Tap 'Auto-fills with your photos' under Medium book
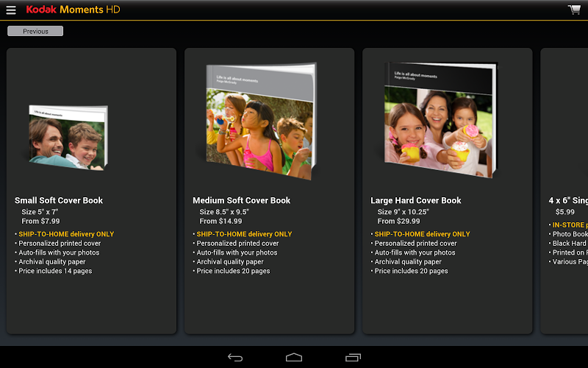This screenshot has height=368, width=588. tap(237, 252)
